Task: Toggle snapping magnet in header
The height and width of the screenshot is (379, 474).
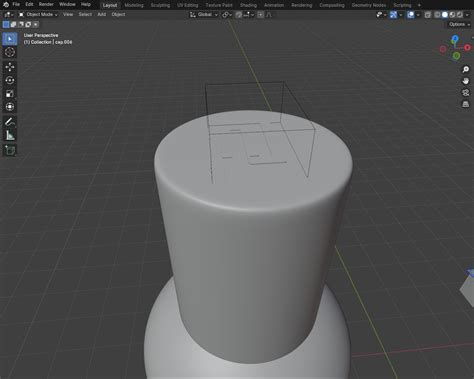Action: click(239, 15)
